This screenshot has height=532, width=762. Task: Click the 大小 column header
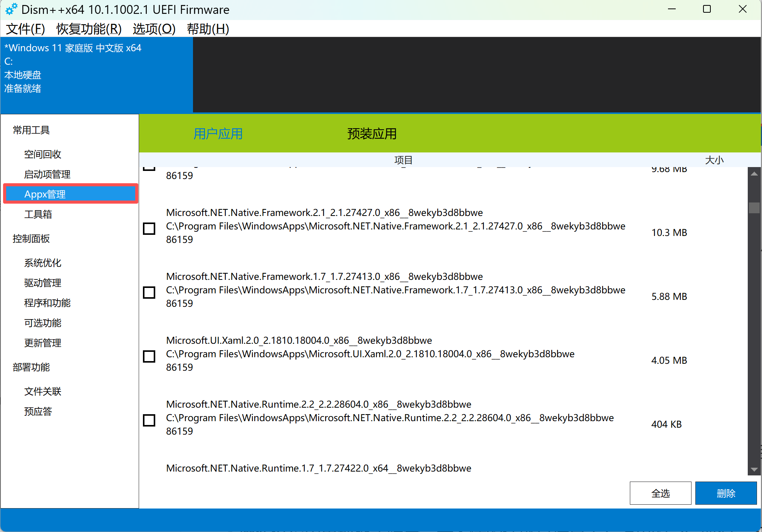point(714,160)
